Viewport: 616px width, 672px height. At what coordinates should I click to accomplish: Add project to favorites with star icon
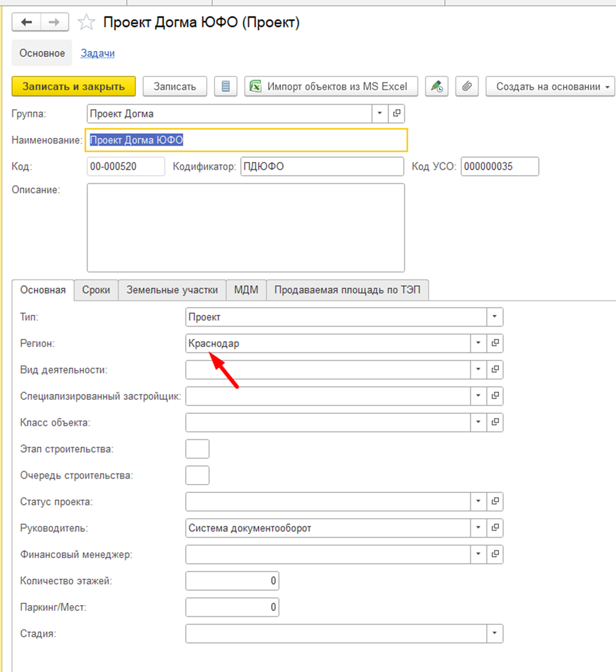(x=86, y=22)
